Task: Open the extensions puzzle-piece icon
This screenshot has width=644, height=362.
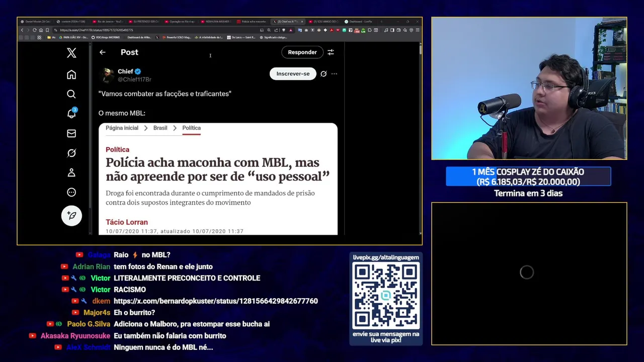Action: 369,30
